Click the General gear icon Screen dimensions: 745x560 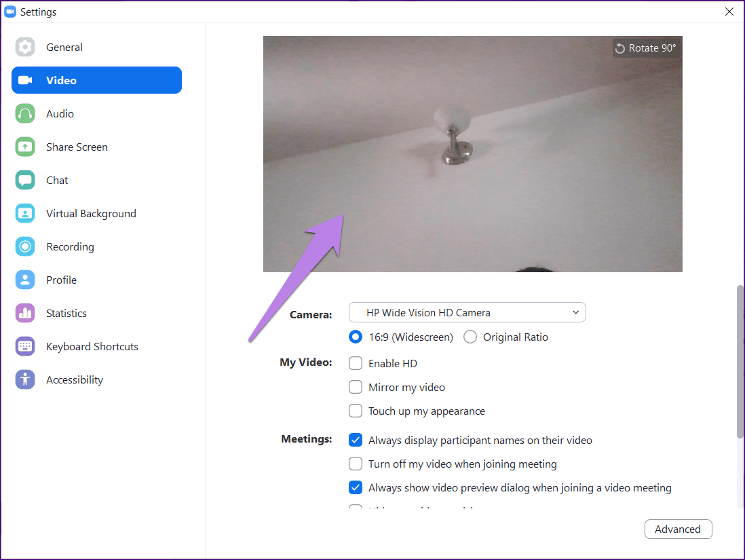[x=24, y=47]
